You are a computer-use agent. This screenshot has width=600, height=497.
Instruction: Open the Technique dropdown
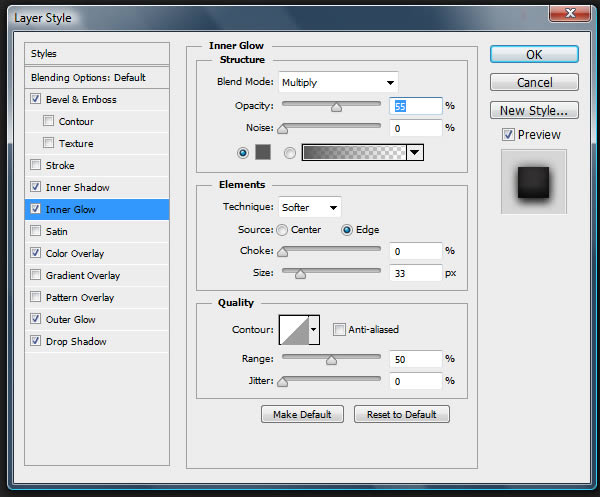click(x=310, y=207)
